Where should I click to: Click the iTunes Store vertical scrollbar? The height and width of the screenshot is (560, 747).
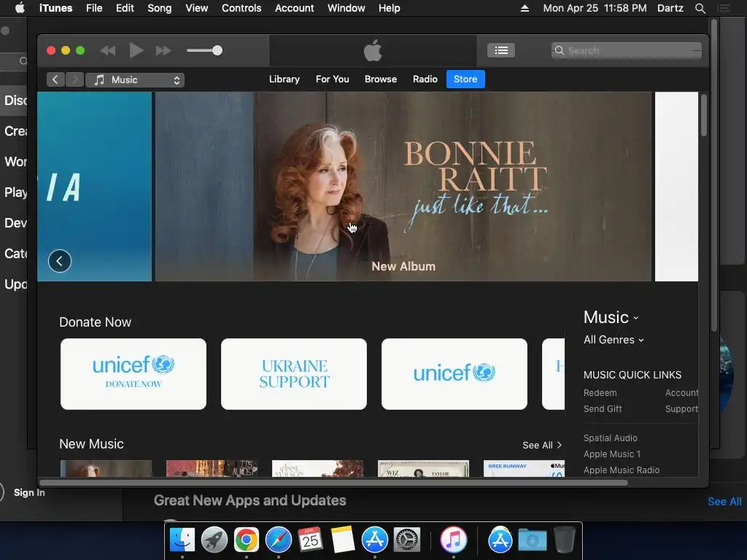click(704, 115)
